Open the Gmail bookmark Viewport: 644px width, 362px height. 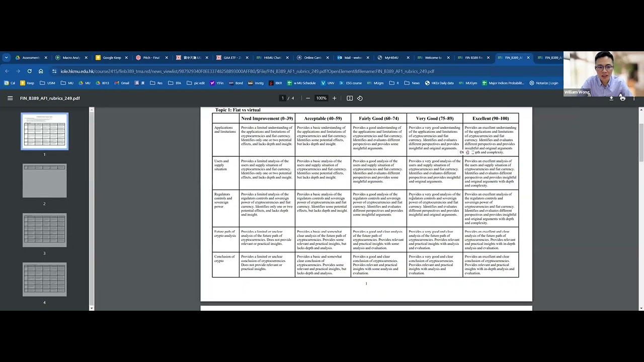[x=122, y=83]
